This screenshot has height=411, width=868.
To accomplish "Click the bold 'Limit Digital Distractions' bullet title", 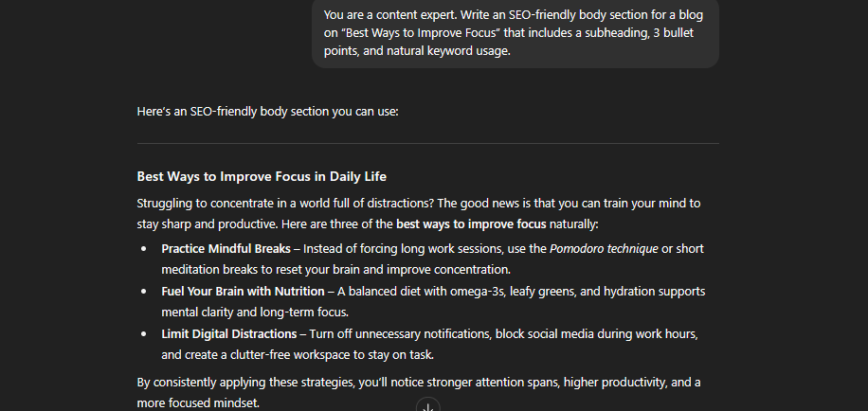I will [x=229, y=334].
